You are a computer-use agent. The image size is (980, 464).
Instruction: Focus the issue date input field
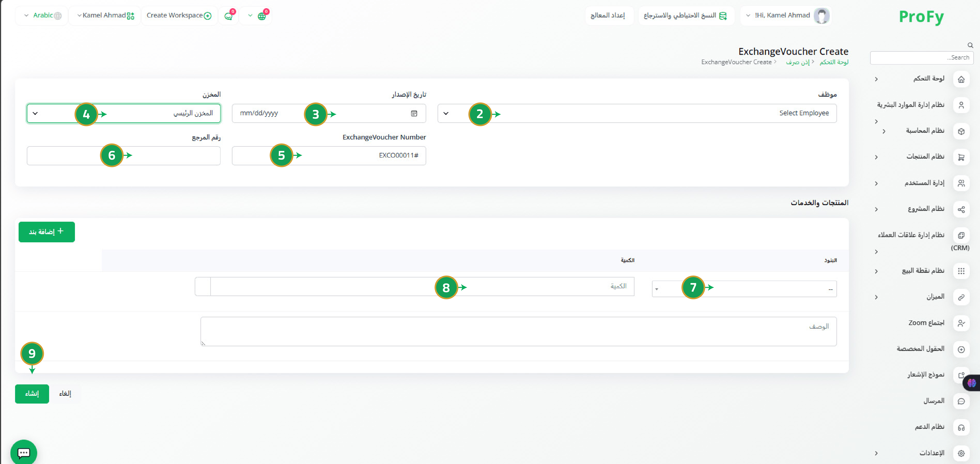[329, 113]
